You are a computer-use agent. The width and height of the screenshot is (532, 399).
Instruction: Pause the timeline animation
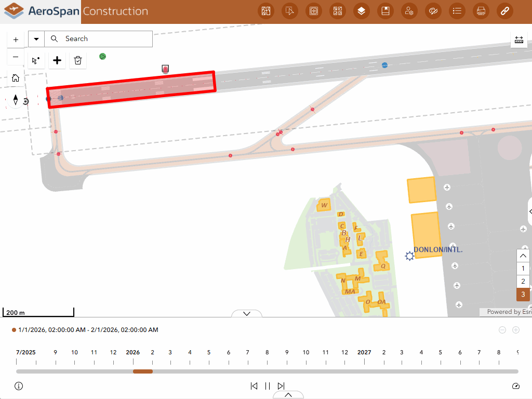coord(268,386)
